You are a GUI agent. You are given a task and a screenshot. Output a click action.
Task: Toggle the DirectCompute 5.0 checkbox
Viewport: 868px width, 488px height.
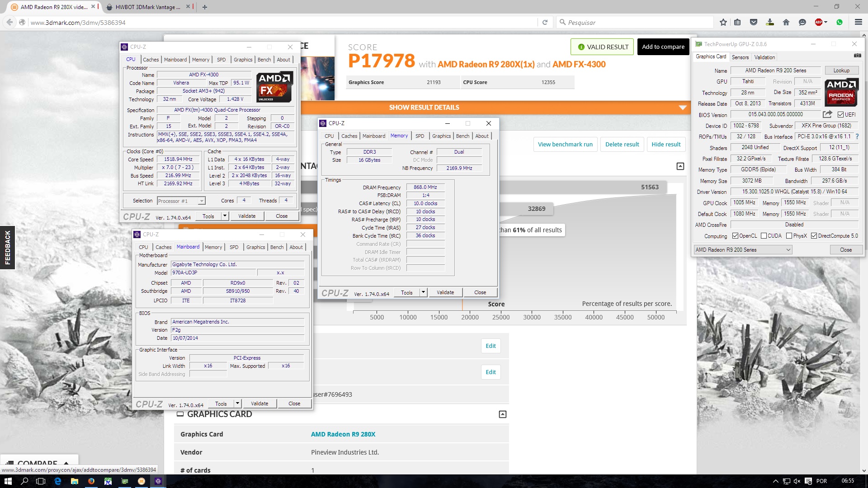814,236
